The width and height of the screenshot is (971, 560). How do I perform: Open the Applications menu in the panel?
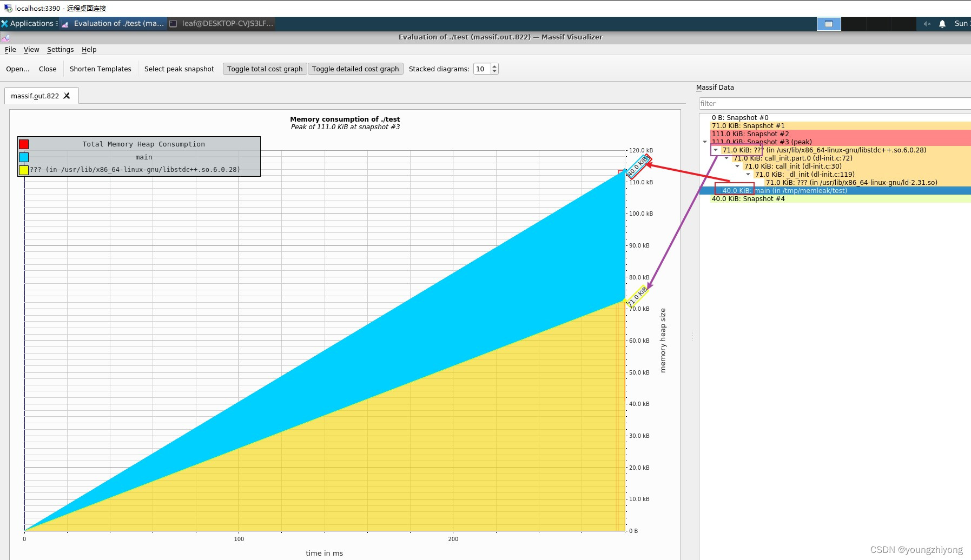[x=29, y=23]
